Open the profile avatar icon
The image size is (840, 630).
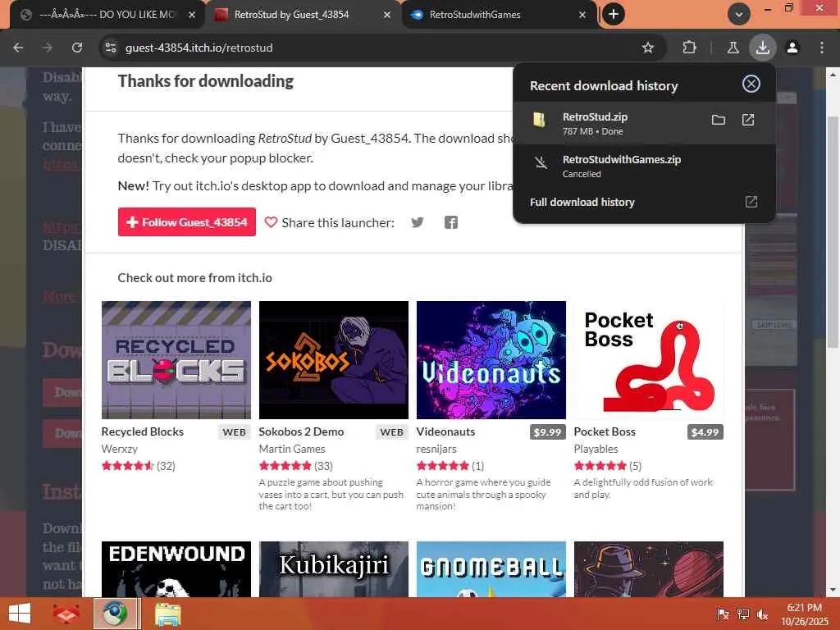(x=792, y=48)
